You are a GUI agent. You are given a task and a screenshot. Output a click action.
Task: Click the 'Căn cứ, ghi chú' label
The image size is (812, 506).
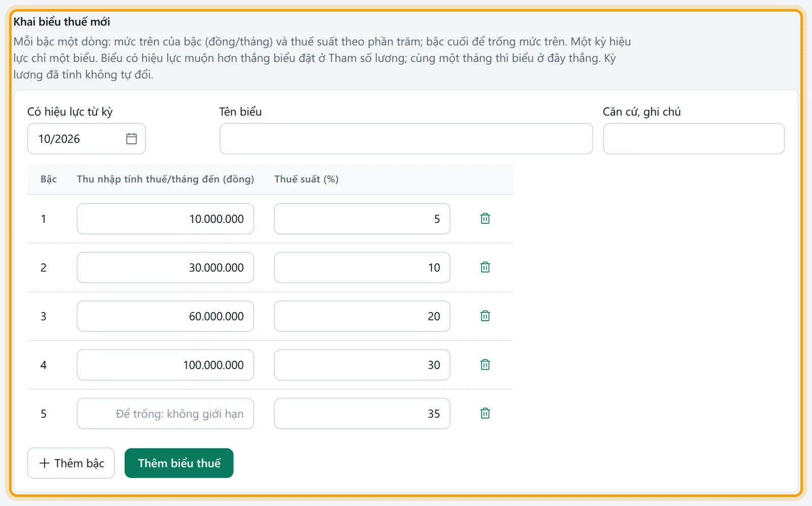coord(642,112)
